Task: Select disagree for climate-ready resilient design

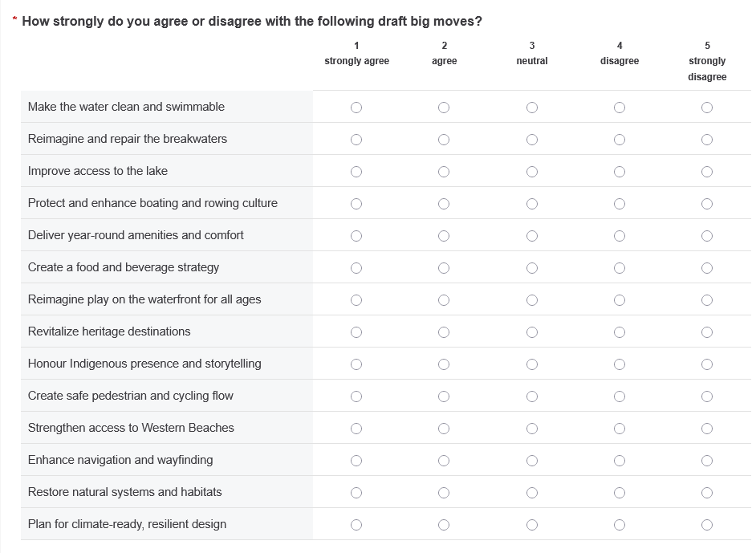Action: click(x=619, y=525)
